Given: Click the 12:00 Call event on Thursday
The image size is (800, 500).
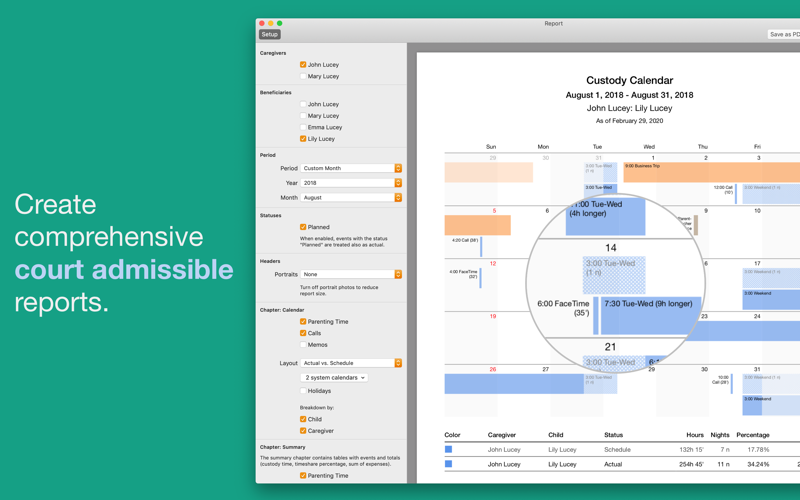Looking at the screenshot, I should pyautogui.click(x=725, y=193).
